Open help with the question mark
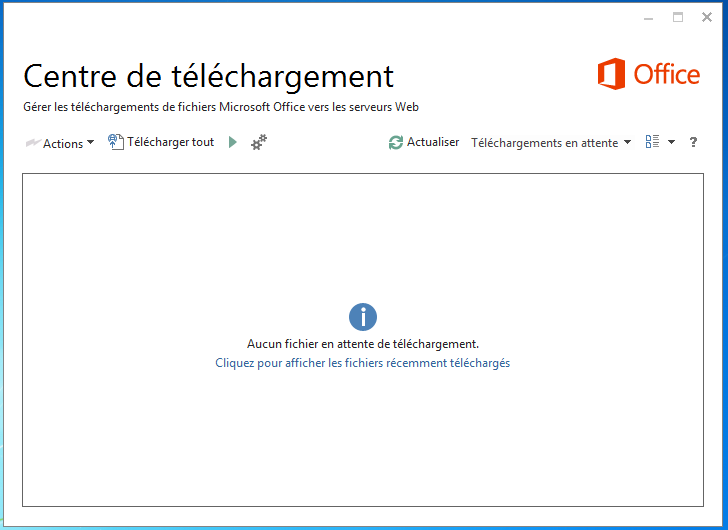This screenshot has width=728, height=530. (693, 142)
